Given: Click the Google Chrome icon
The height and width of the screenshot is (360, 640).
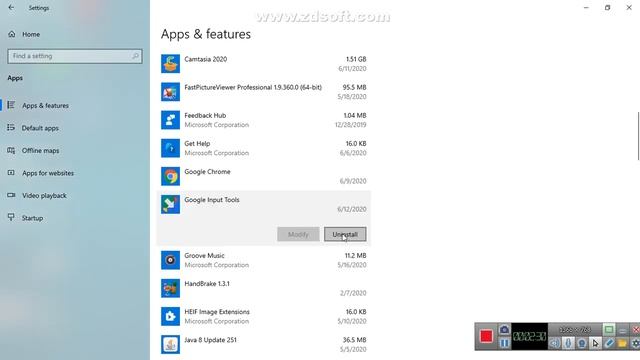Looking at the screenshot, I should tap(170, 176).
